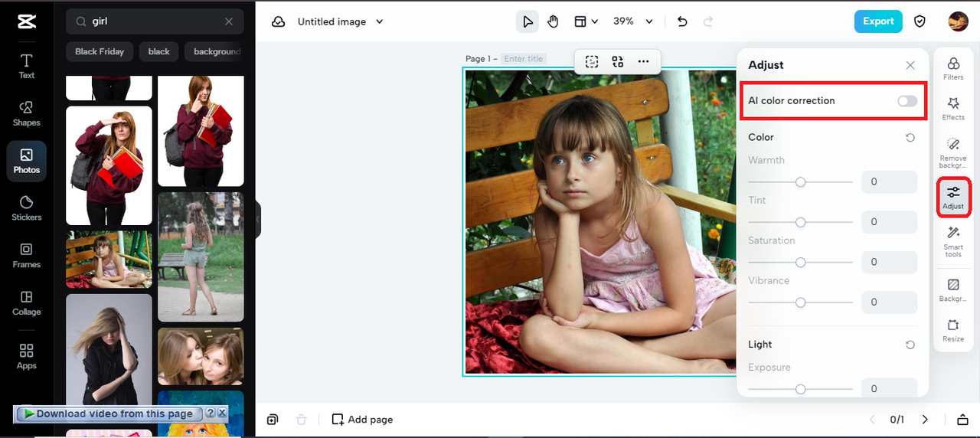Viewport: 980px width, 438px height.
Task: Go to the previous page arrow
Action: coord(871,420)
